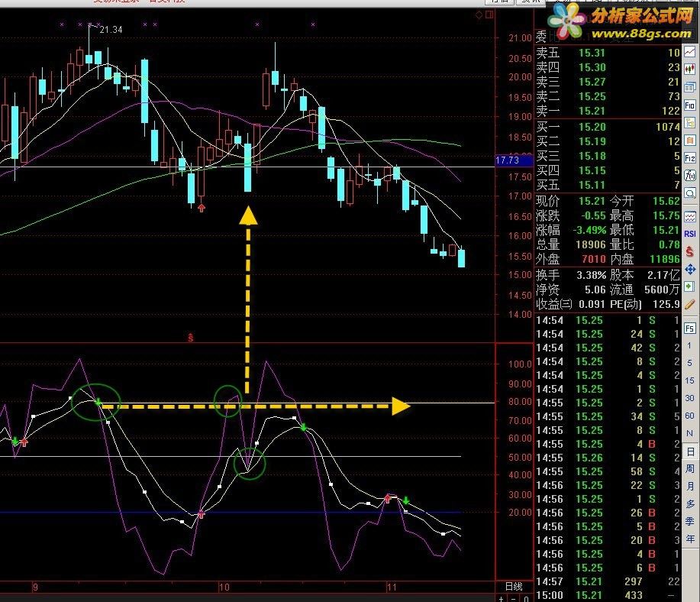This screenshot has width=700, height=602.
Task: Click the 总量 value 18906
Action: point(590,244)
